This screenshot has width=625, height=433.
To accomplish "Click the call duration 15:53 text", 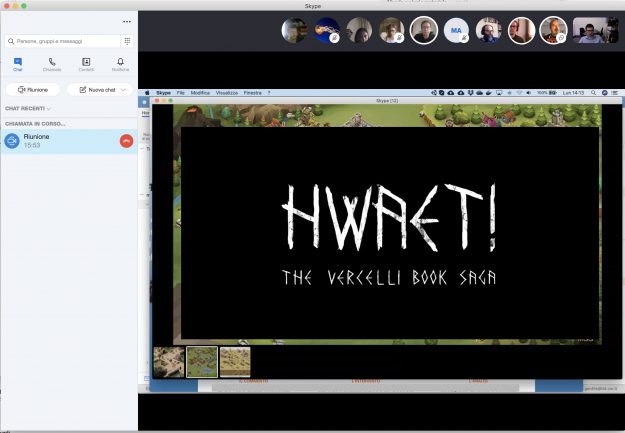I will pyautogui.click(x=32, y=145).
